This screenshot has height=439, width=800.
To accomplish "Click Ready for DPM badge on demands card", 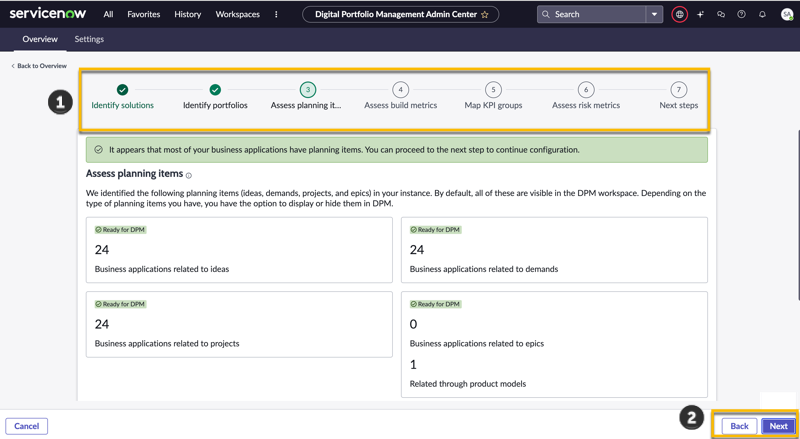I will tap(435, 230).
